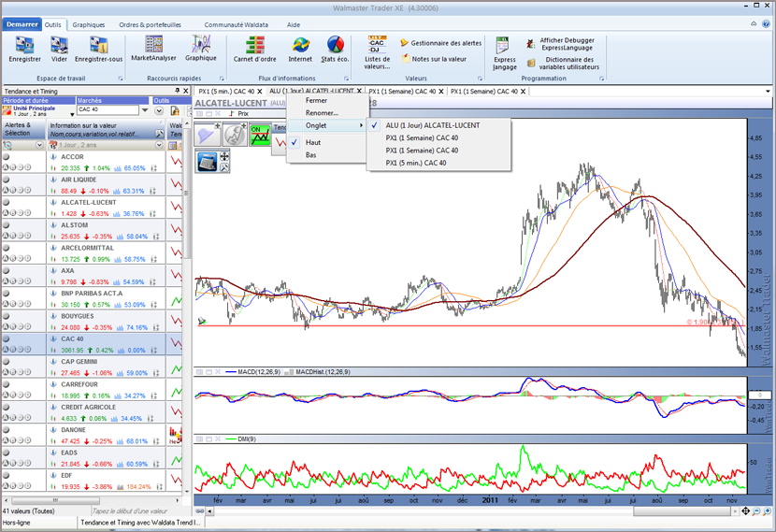776x532 pixels.
Task: Click the stock list vertical scrollbar thumb
Action: (187, 193)
